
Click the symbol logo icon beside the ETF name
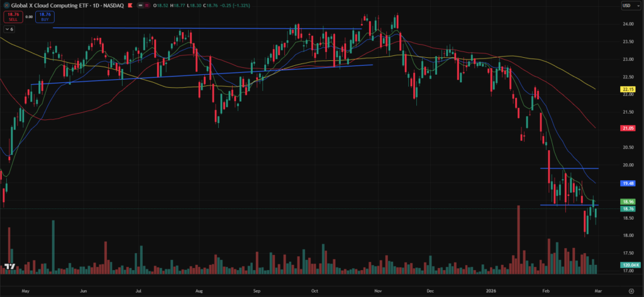pyautogui.click(x=6, y=5)
